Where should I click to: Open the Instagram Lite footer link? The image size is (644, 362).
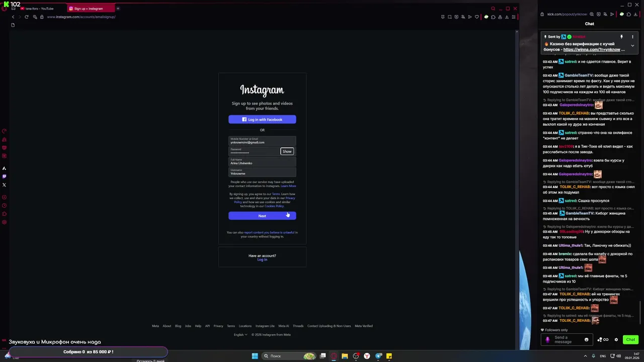coord(265,326)
